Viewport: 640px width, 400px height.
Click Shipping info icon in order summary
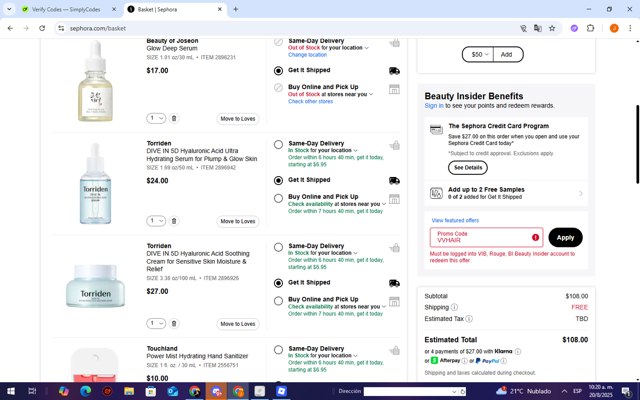[x=454, y=307]
